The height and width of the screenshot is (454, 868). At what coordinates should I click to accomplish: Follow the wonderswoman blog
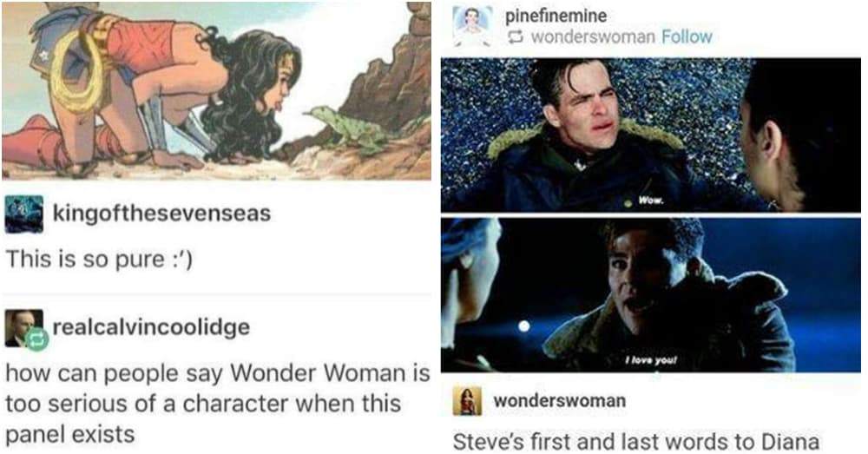point(687,37)
